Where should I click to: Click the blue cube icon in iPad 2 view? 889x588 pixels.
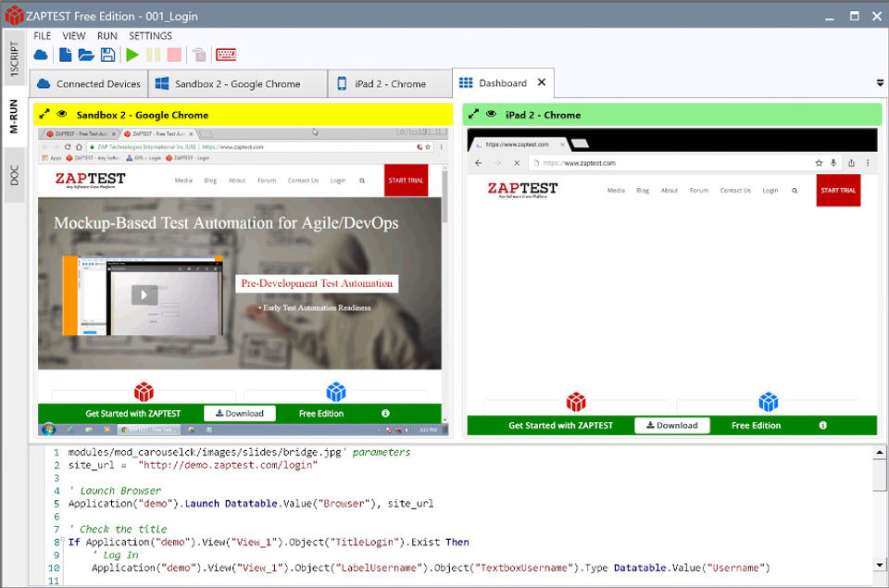click(x=769, y=402)
